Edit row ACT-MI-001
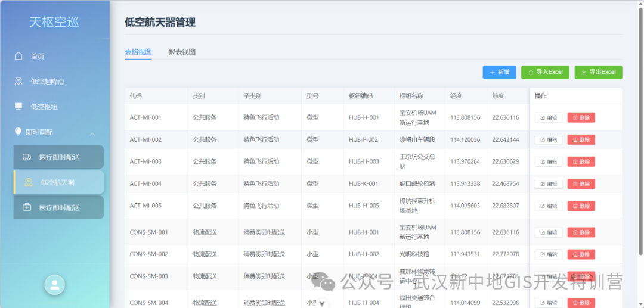Image resolution: width=644 pixels, height=308 pixels. (x=549, y=117)
